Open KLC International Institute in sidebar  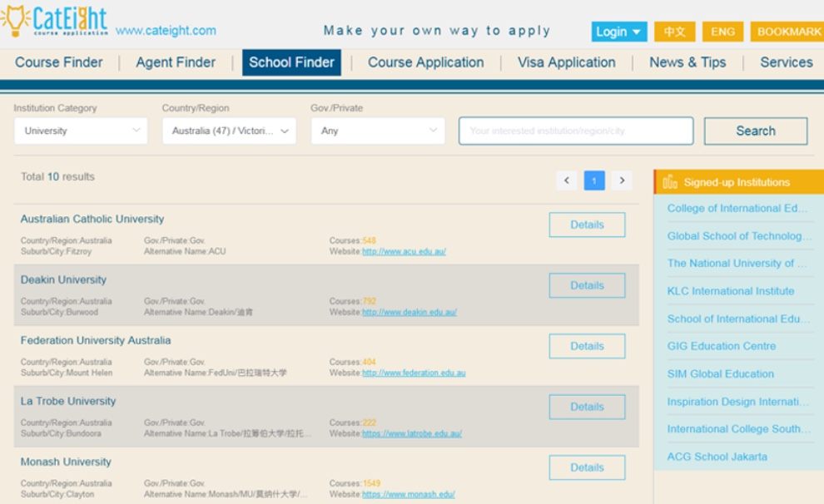click(x=730, y=291)
